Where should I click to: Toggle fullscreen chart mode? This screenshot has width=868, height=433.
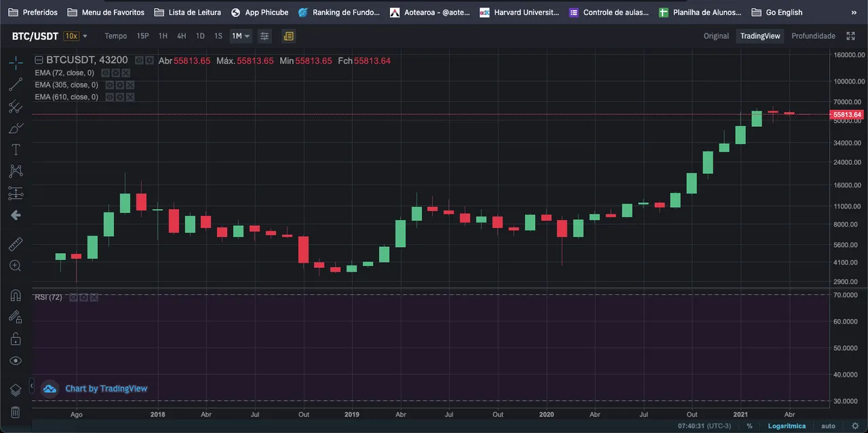point(850,36)
